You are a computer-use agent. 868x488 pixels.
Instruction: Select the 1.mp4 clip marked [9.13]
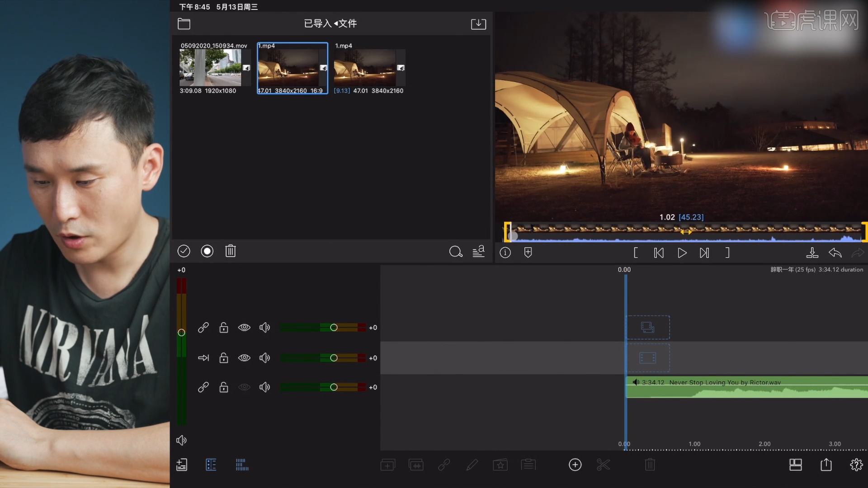(369, 68)
